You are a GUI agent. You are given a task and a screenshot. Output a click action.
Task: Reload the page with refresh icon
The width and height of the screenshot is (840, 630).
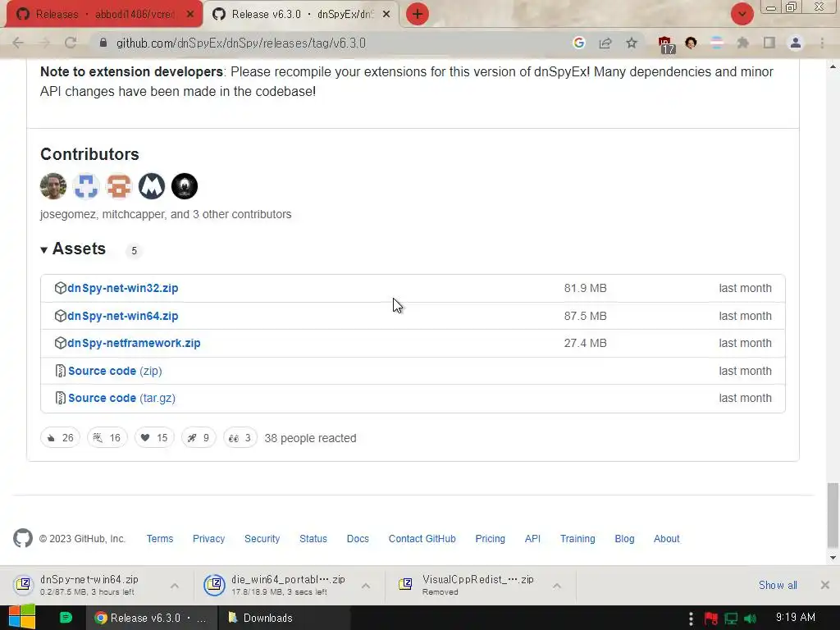[x=71, y=43]
